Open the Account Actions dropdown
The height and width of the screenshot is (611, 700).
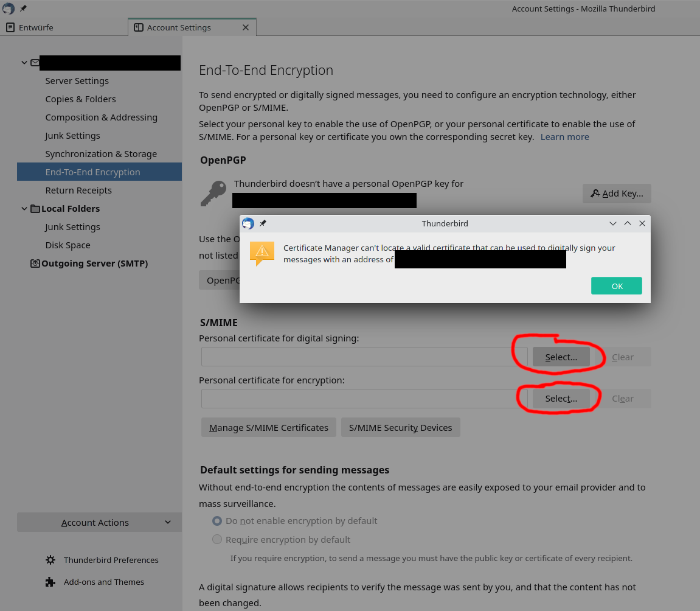click(x=99, y=522)
